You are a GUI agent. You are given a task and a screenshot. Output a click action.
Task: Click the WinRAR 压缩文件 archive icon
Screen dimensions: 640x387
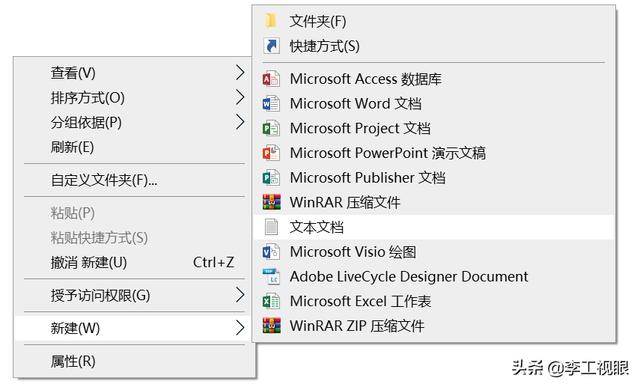(271, 202)
